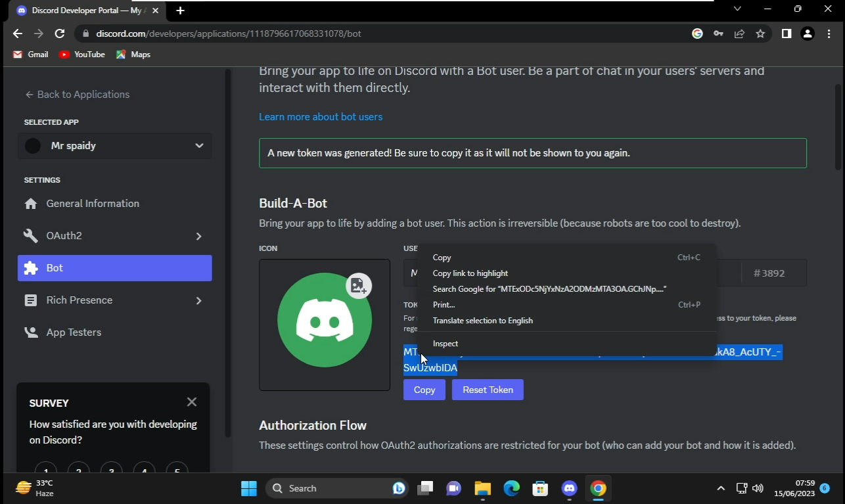Click the taskbar Search box
This screenshot has width=845, height=504.
point(338,488)
